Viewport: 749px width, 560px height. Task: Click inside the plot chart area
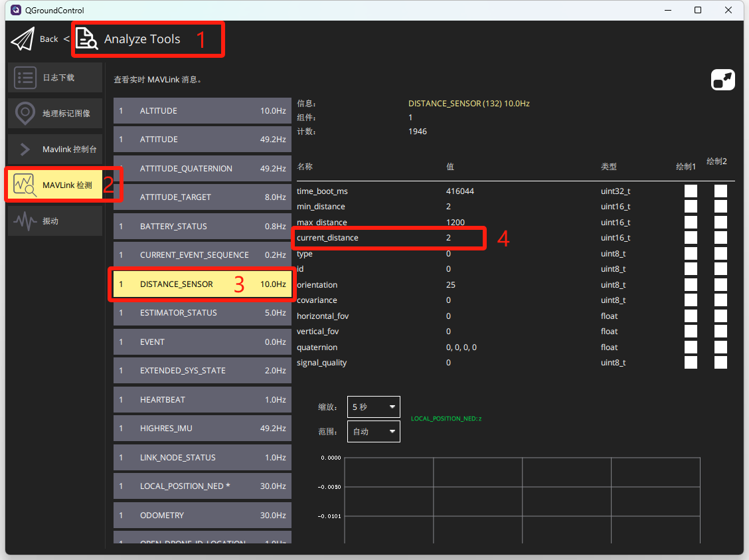tap(522, 500)
